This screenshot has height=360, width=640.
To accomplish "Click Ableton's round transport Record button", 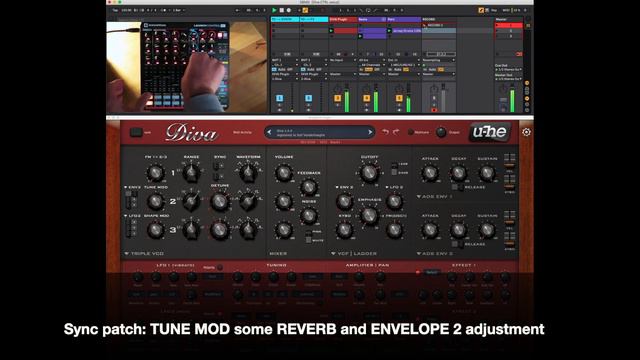I will tap(289, 10).
